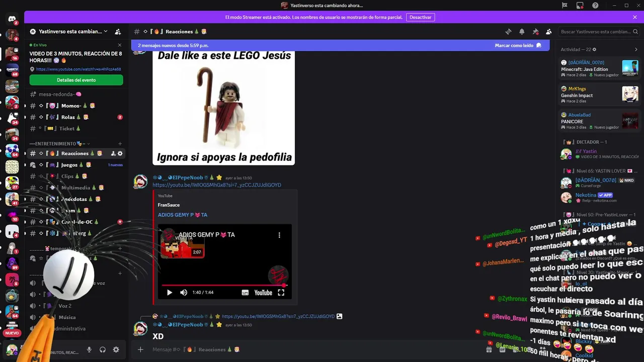644x362 pixels.
Task: Open FranSauce author link in embed
Action: tap(169, 205)
